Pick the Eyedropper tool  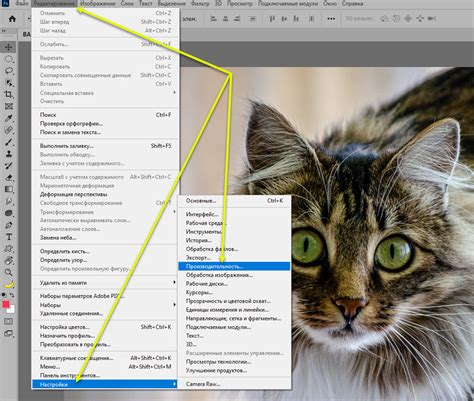pos(9,118)
